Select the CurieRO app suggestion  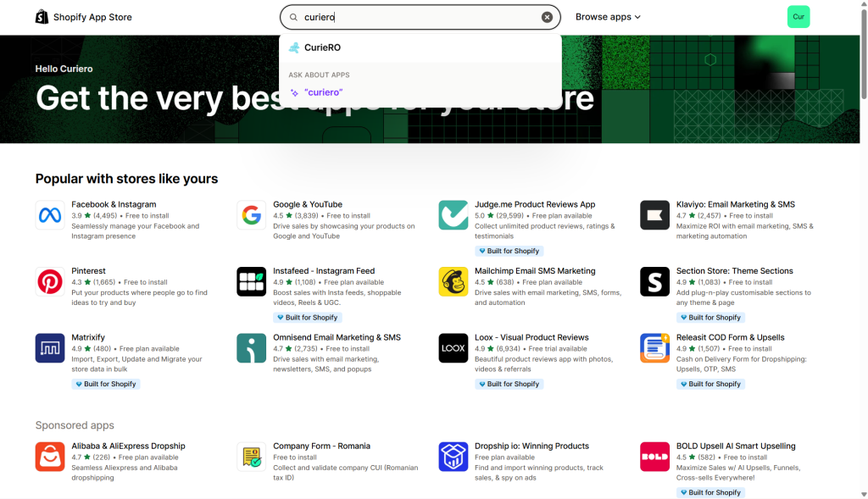420,47
